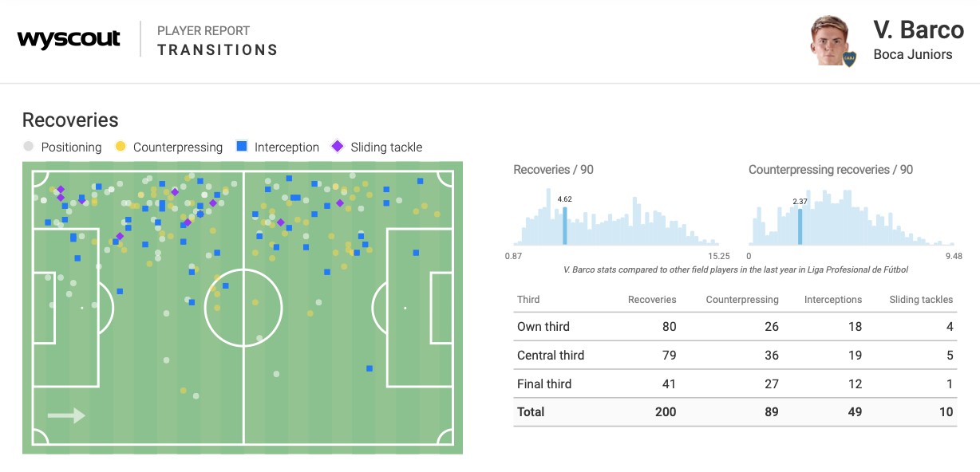Viewport: 980px width, 472px height.
Task: Click highlighted 2.37 bar in Counterpressing histogram
Action: click(x=800, y=227)
